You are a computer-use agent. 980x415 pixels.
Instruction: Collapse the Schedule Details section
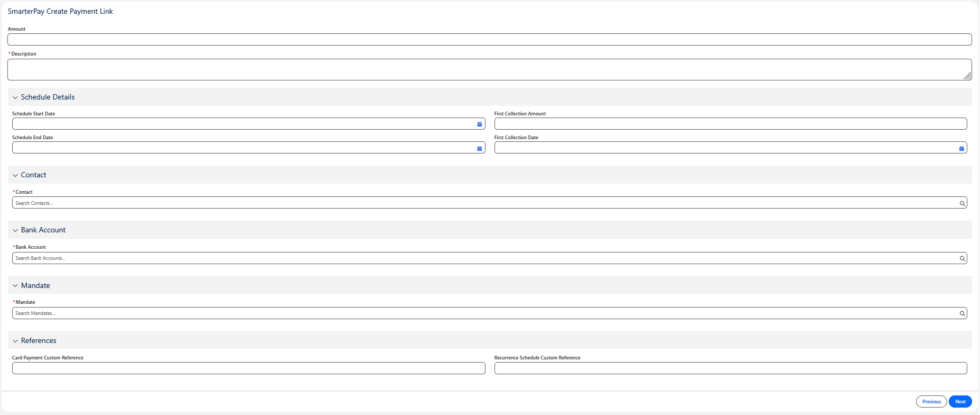click(x=15, y=97)
